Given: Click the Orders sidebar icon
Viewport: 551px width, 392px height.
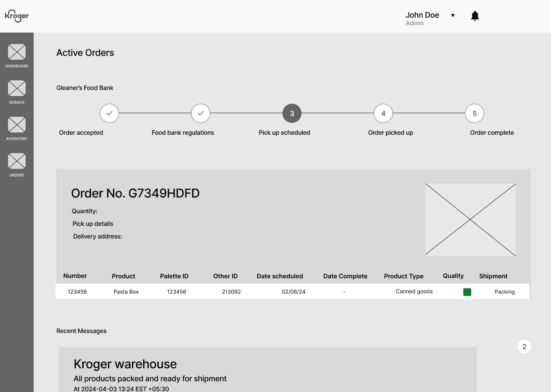Looking at the screenshot, I should pyautogui.click(x=17, y=161).
